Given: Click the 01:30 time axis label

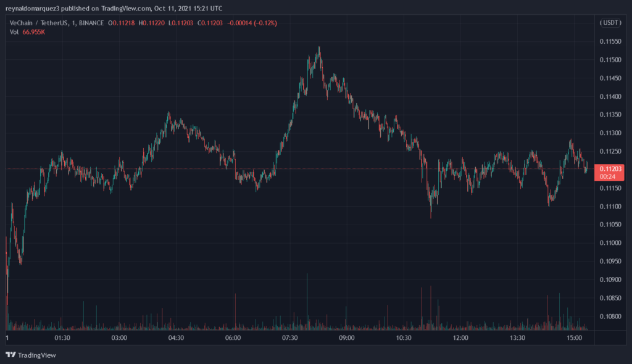Looking at the screenshot, I should [x=62, y=338].
